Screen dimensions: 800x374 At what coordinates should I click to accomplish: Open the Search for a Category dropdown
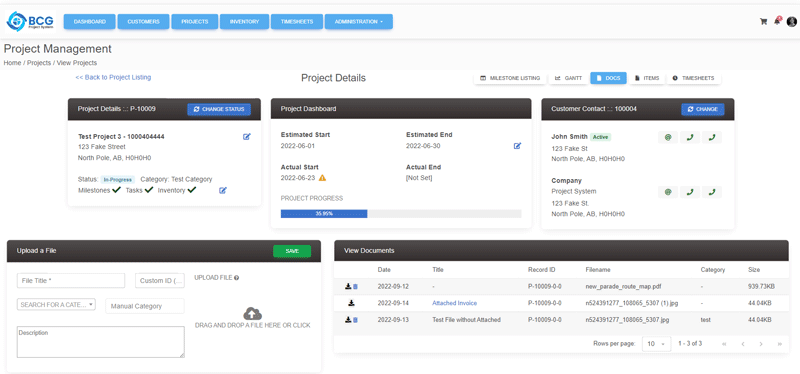pos(56,304)
